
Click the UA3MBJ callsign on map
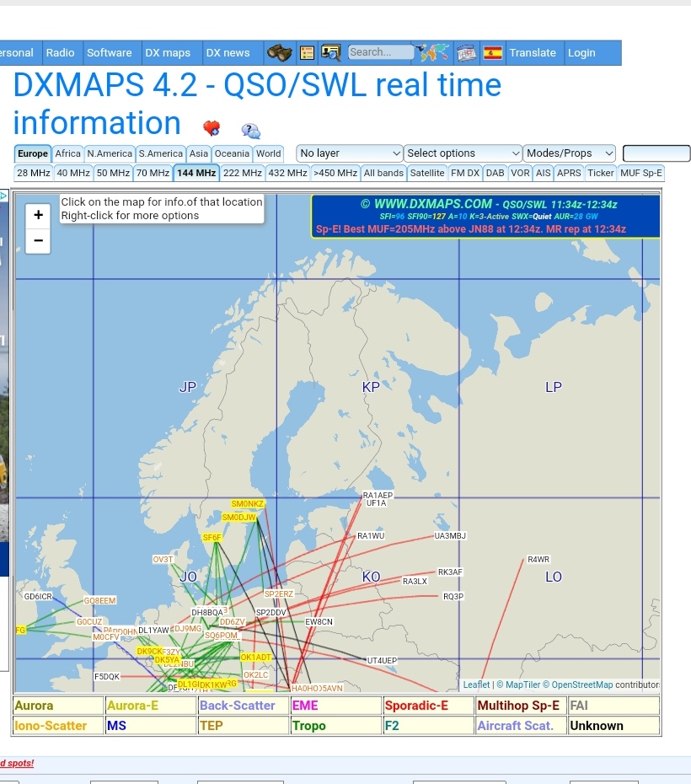pos(450,536)
